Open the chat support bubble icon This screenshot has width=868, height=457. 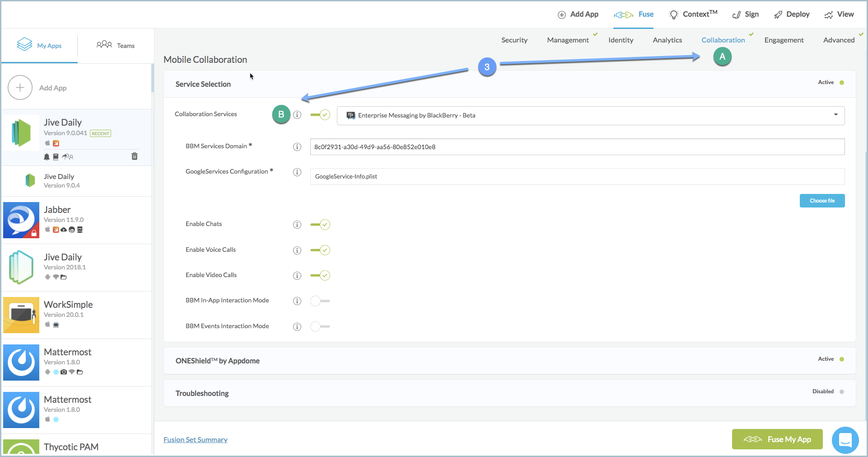click(845, 440)
